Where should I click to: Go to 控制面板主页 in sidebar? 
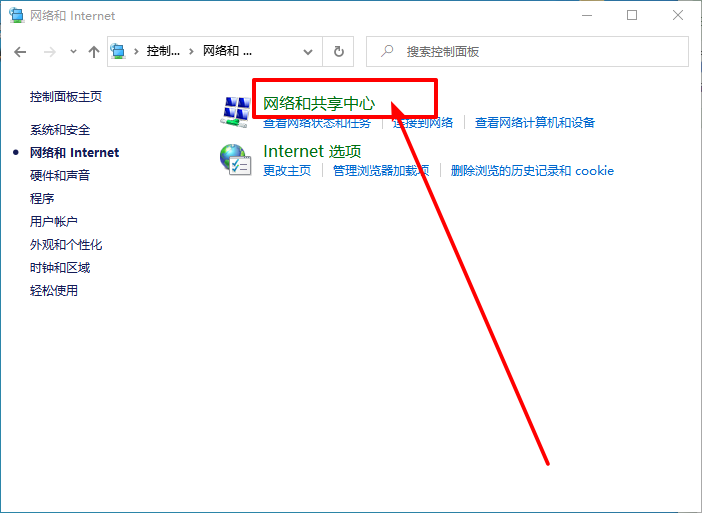click(66, 97)
